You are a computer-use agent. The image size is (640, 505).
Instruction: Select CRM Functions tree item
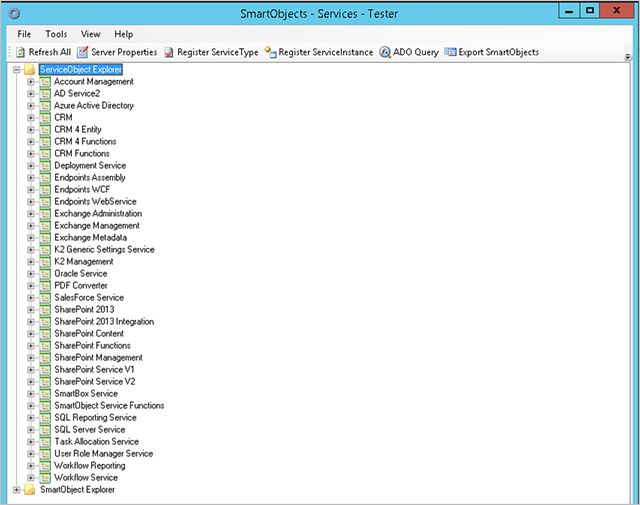coord(82,154)
